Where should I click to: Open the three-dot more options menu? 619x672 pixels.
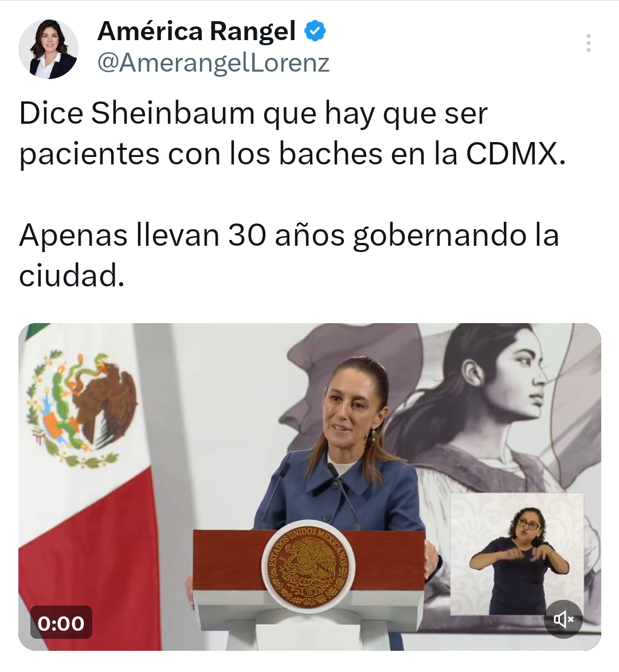pos(589,43)
